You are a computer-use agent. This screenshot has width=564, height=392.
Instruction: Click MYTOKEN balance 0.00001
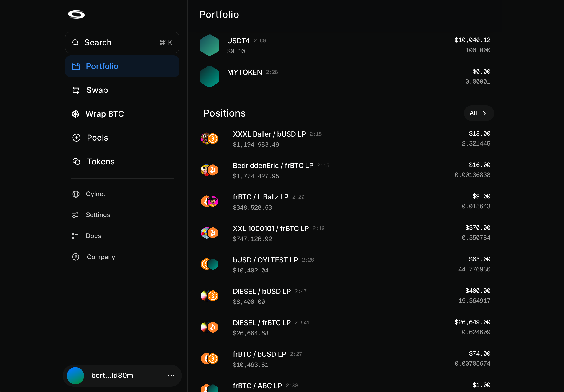[x=478, y=81]
